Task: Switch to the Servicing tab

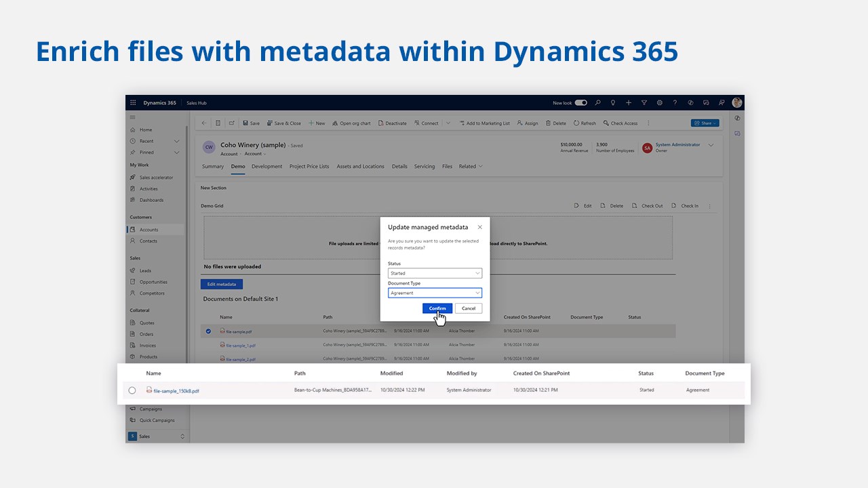Action: 425,166
